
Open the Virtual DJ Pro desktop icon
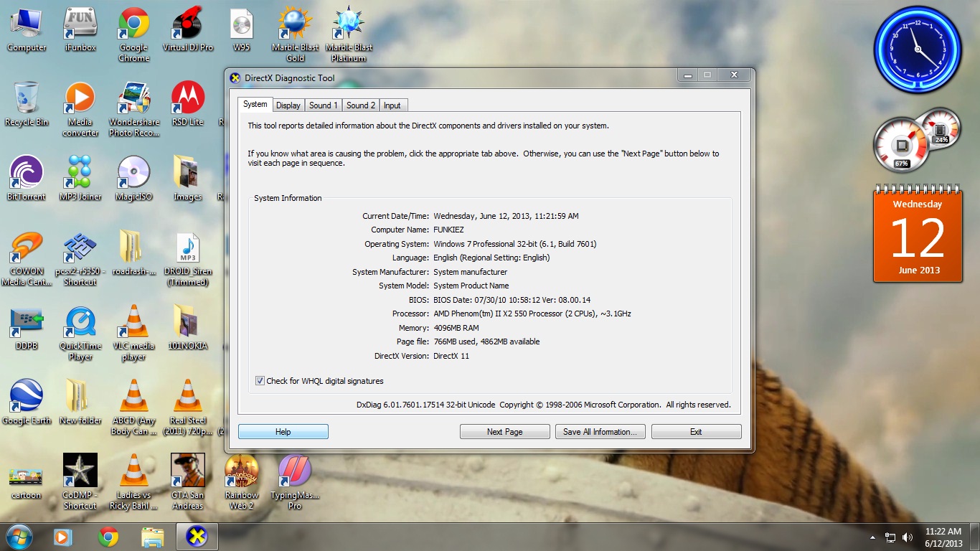click(187, 26)
